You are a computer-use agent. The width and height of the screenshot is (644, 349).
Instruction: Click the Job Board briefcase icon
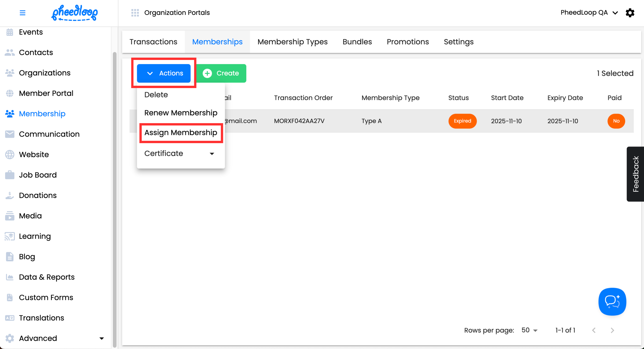(10, 175)
